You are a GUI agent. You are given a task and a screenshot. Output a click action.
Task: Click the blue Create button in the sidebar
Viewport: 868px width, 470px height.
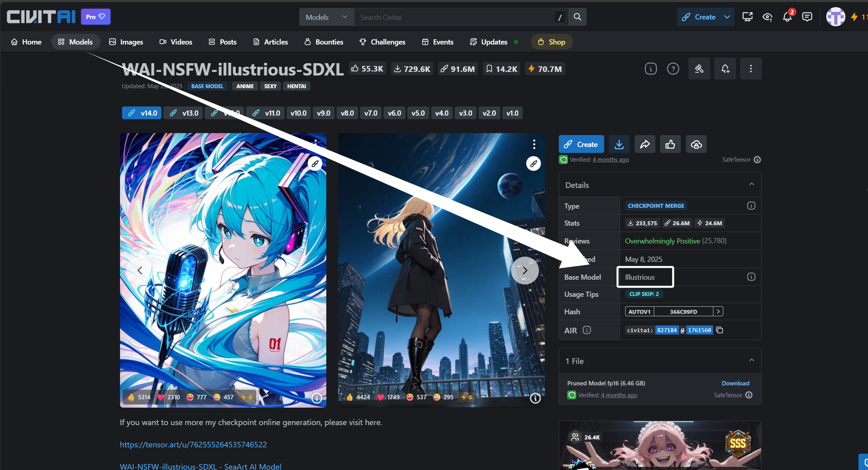[581, 144]
